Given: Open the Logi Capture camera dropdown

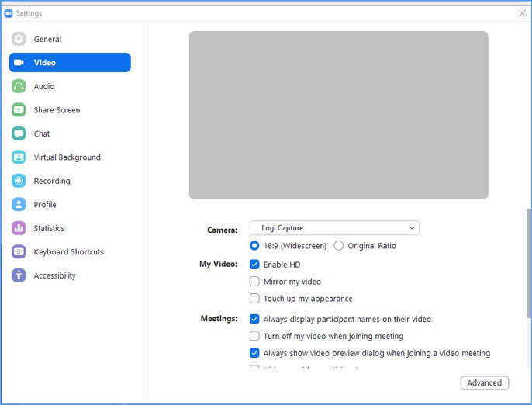Looking at the screenshot, I should [333, 228].
